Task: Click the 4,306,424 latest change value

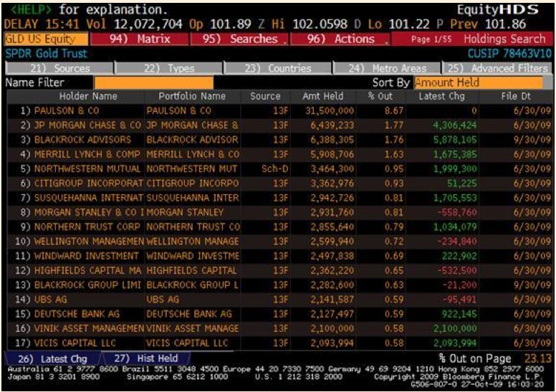Action: pyautogui.click(x=455, y=125)
